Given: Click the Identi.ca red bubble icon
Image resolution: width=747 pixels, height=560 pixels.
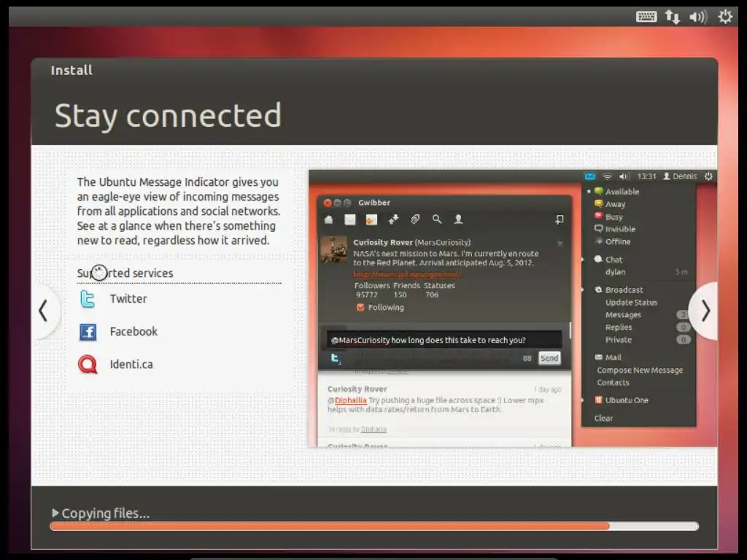Looking at the screenshot, I should tap(88, 365).
